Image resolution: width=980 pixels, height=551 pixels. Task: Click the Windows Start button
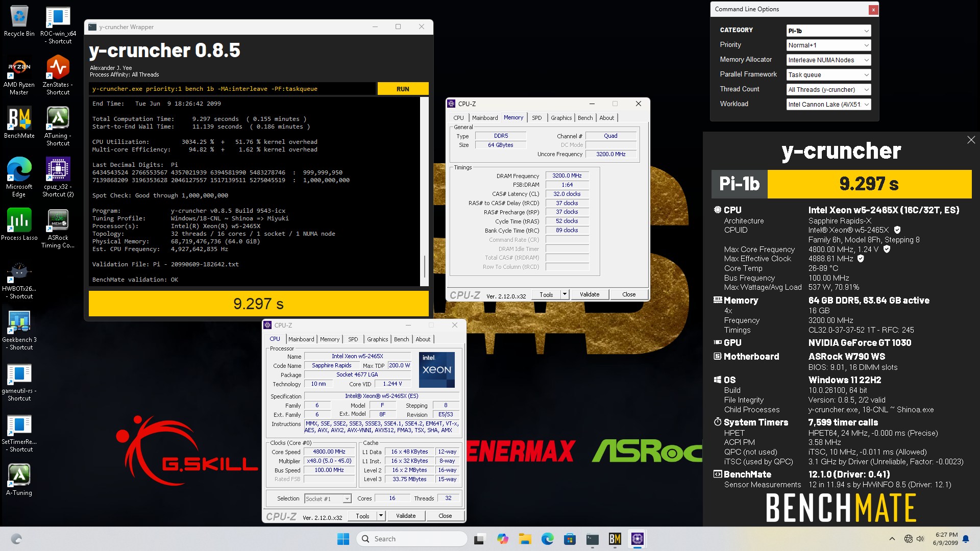click(343, 539)
